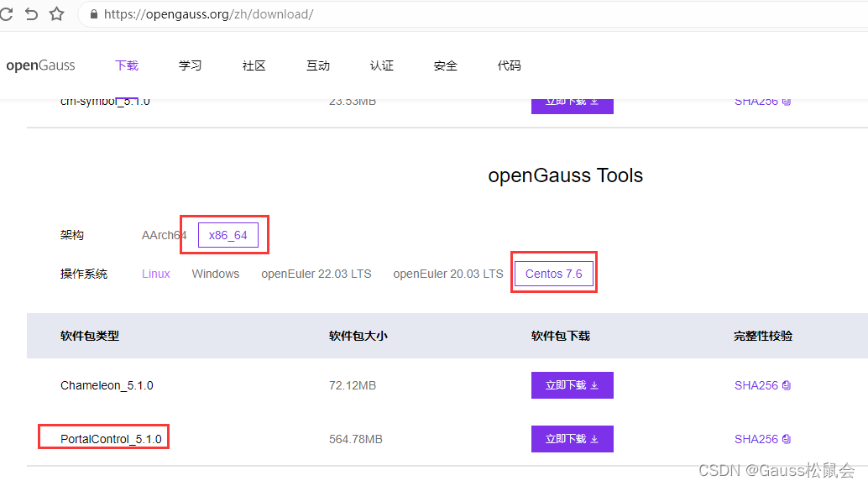Reload the page with the refresh icon
The image size is (868, 486).
(x=6, y=13)
